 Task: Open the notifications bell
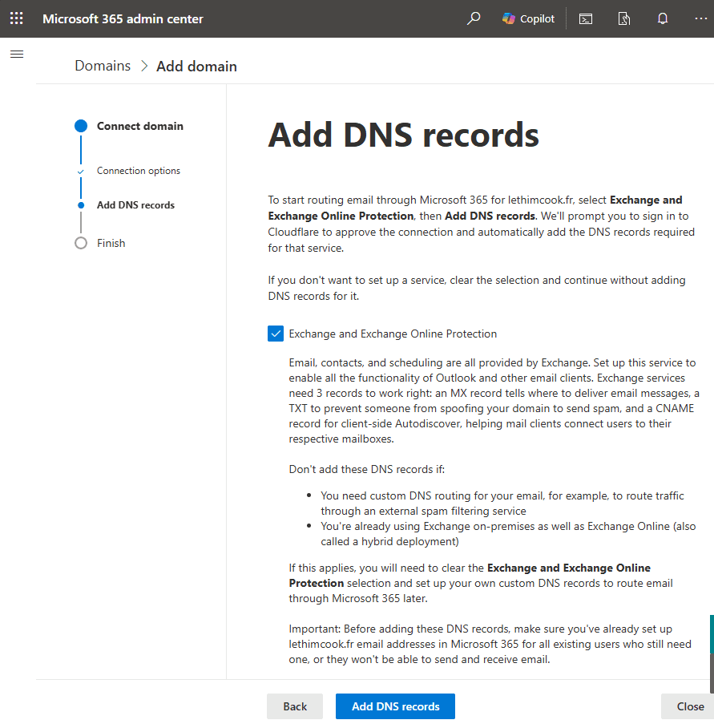(663, 18)
